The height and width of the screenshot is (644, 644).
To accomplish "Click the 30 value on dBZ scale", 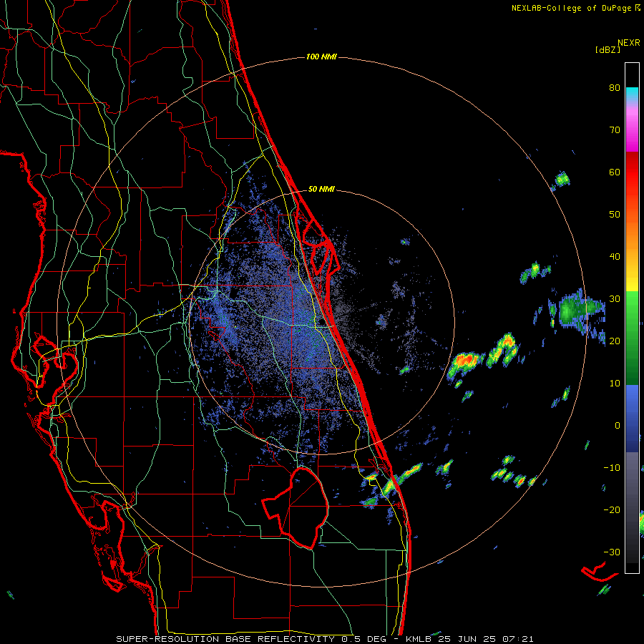I will click(x=615, y=299).
